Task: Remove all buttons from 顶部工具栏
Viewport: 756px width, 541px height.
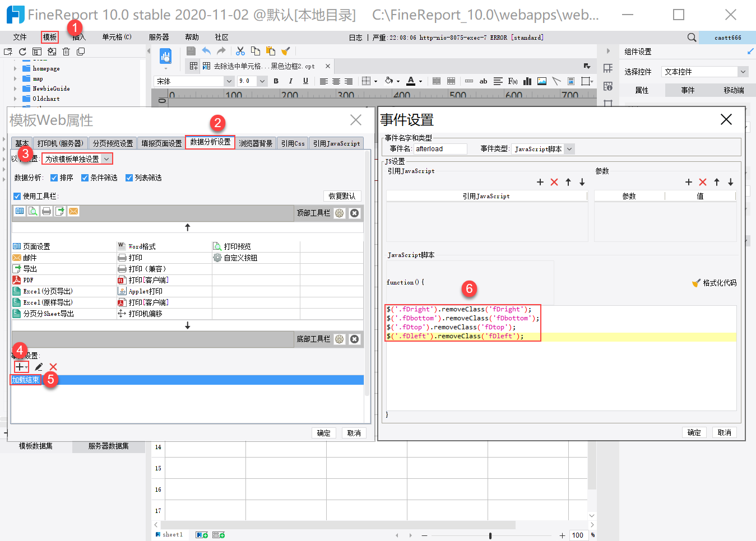Action: 354,213
